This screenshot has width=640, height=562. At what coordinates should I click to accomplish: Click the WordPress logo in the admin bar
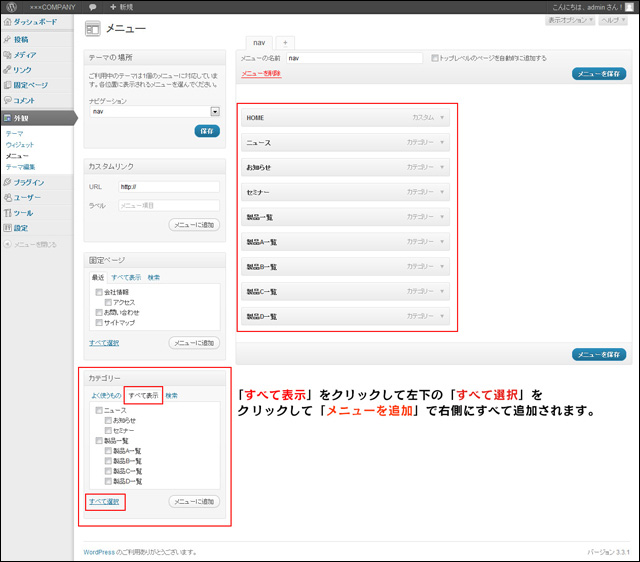[x=11, y=7]
